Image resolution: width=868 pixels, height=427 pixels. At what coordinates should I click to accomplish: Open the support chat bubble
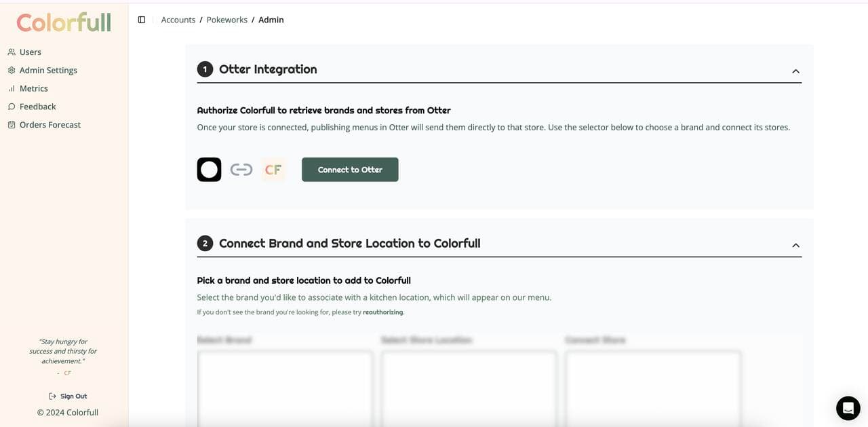pyautogui.click(x=848, y=407)
